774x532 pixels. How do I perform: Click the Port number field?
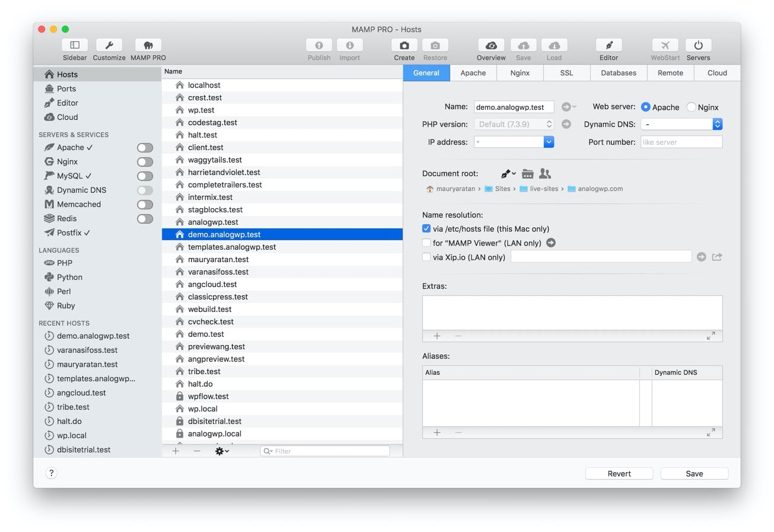[x=681, y=142]
